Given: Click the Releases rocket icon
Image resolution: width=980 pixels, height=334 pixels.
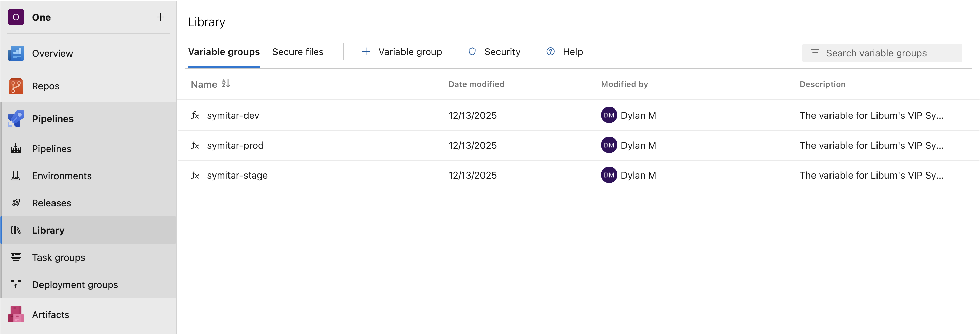Looking at the screenshot, I should coord(16,203).
